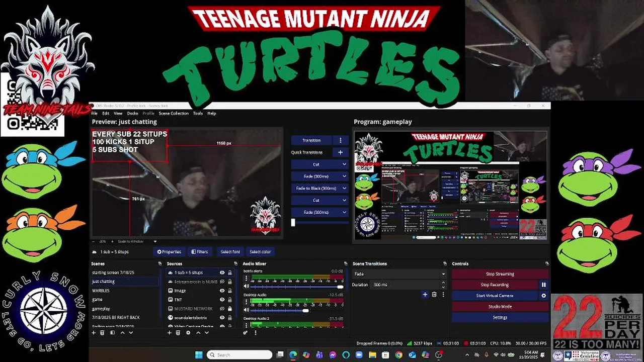This screenshot has height=362, width=644.
Task: Hide the '1 sub = 5 situps' source
Action: 222,273
